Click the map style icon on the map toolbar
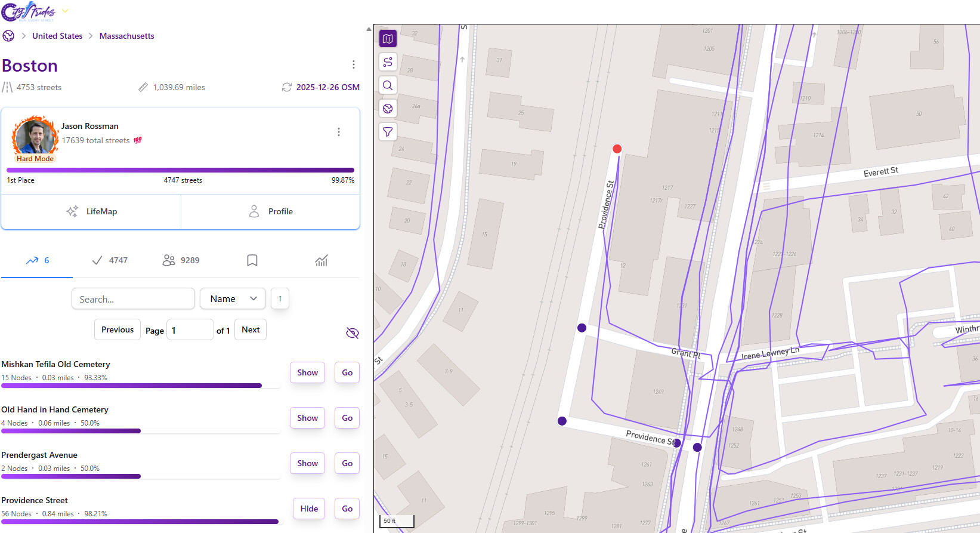 pyautogui.click(x=388, y=39)
